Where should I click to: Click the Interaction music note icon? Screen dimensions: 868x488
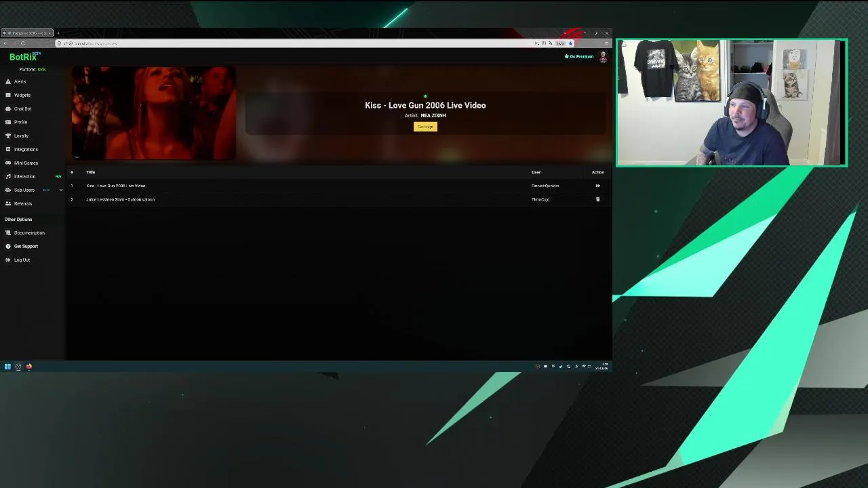tap(8, 176)
